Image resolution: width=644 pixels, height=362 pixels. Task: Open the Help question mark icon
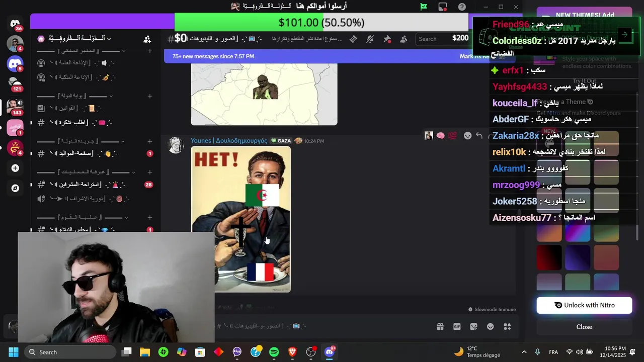click(x=462, y=7)
